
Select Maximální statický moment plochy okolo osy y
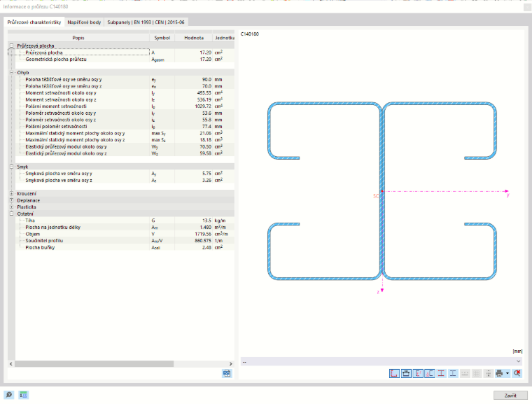point(121,133)
